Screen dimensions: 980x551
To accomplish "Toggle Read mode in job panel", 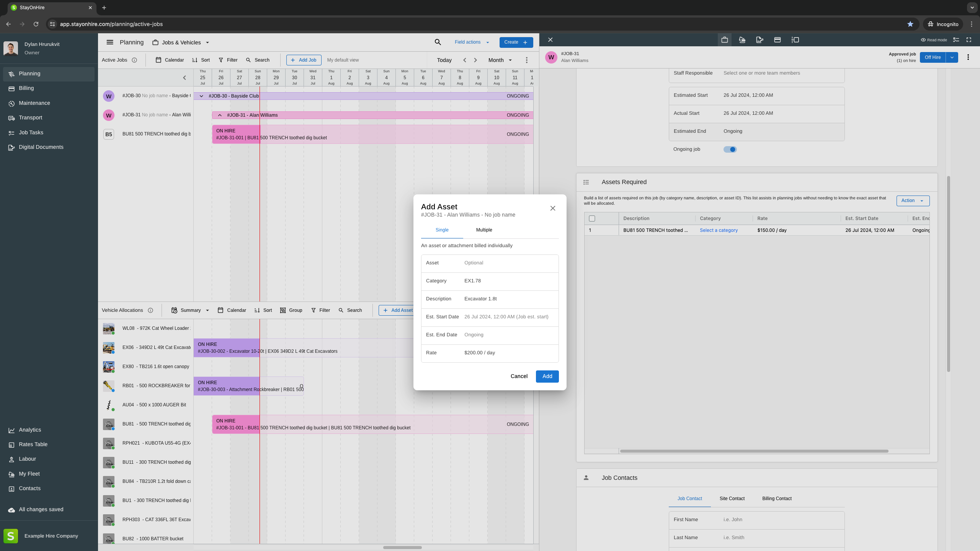I will pos(934,40).
